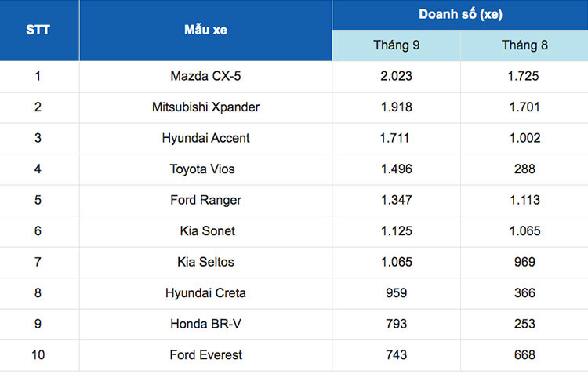588x392 pixels.
Task: Select the Tháng 9 sub-header
Action: (x=396, y=45)
